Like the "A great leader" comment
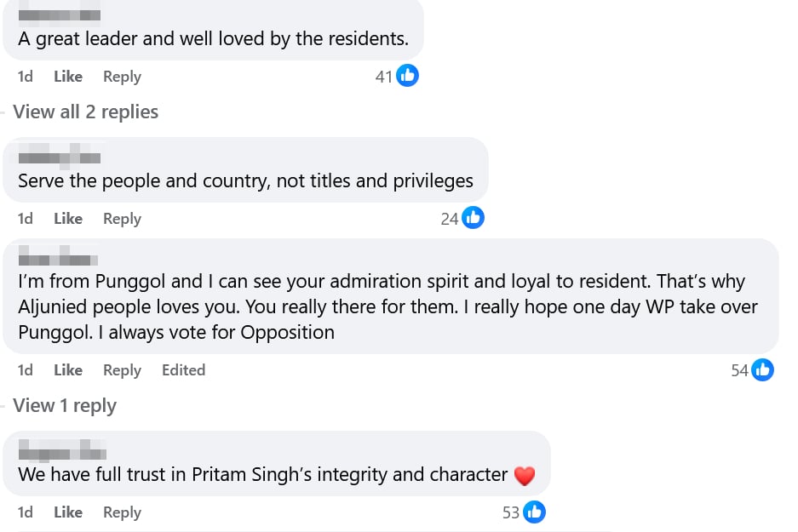798x532 pixels. click(x=68, y=77)
